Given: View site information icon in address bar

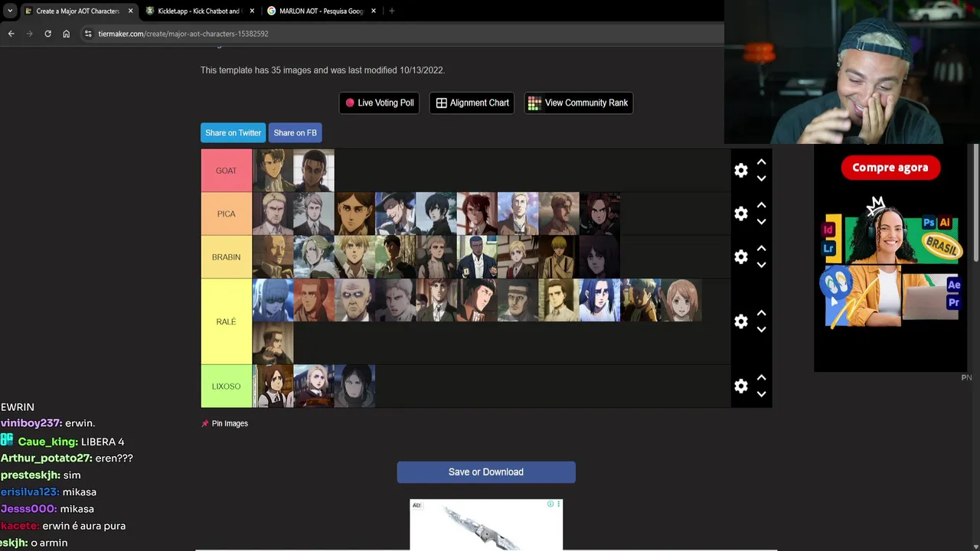Looking at the screenshot, I should point(88,34).
